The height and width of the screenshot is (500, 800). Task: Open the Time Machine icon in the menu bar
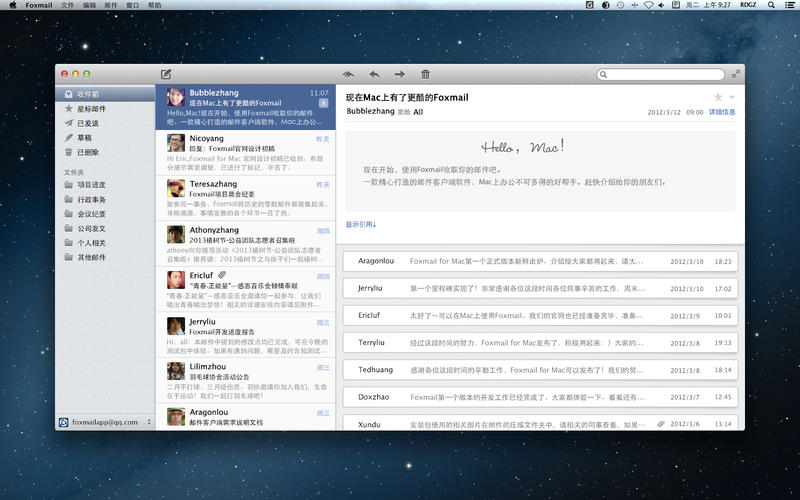[x=620, y=5]
